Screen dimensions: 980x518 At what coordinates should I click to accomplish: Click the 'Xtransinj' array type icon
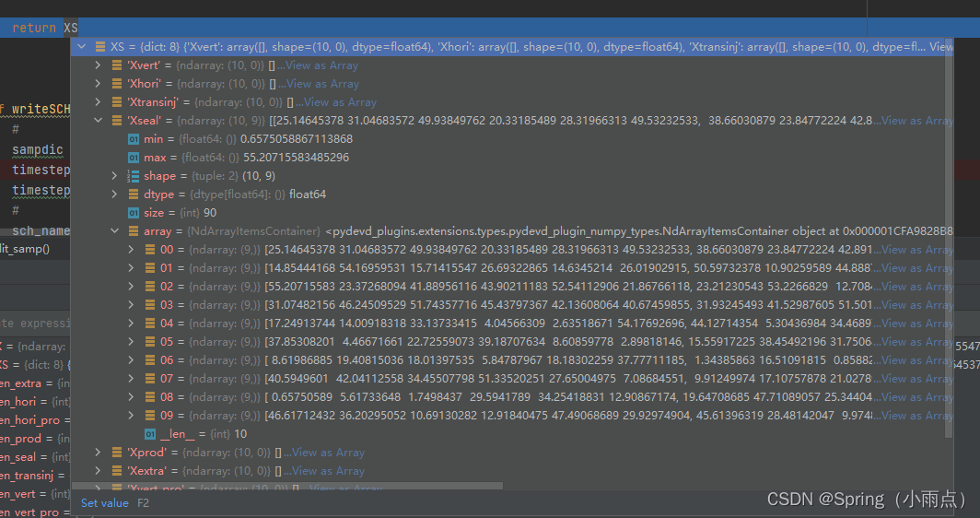click(x=117, y=102)
